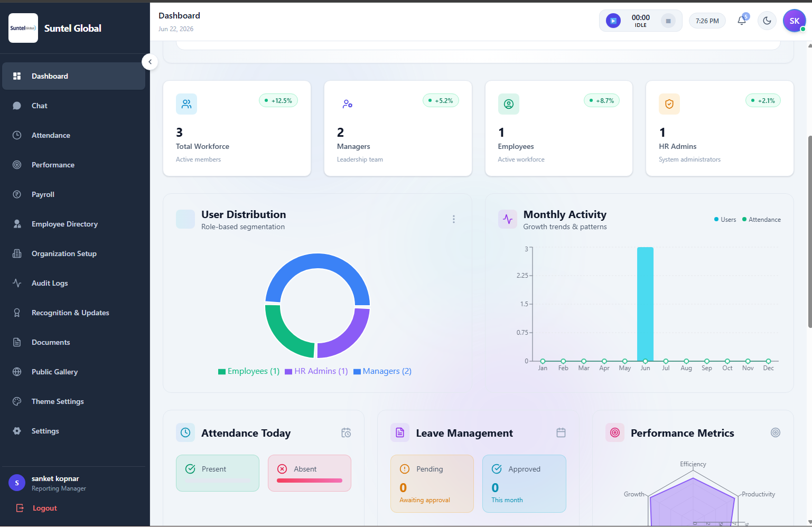Screen dimensions: 812x527
Task: Stop the timer with the stop button
Action: pyautogui.click(x=668, y=21)
